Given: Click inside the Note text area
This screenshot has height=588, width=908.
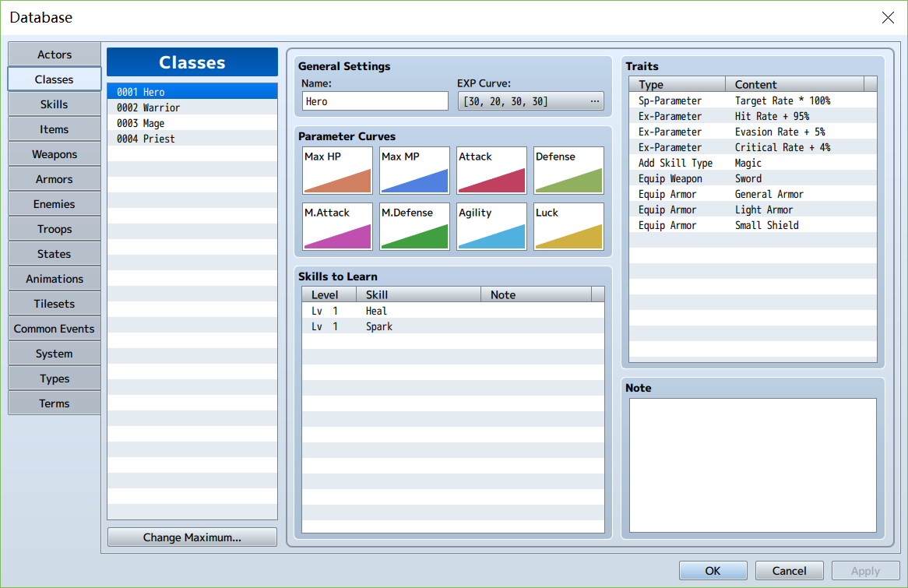Looking at the screenshot, I should tap(753, 465).
